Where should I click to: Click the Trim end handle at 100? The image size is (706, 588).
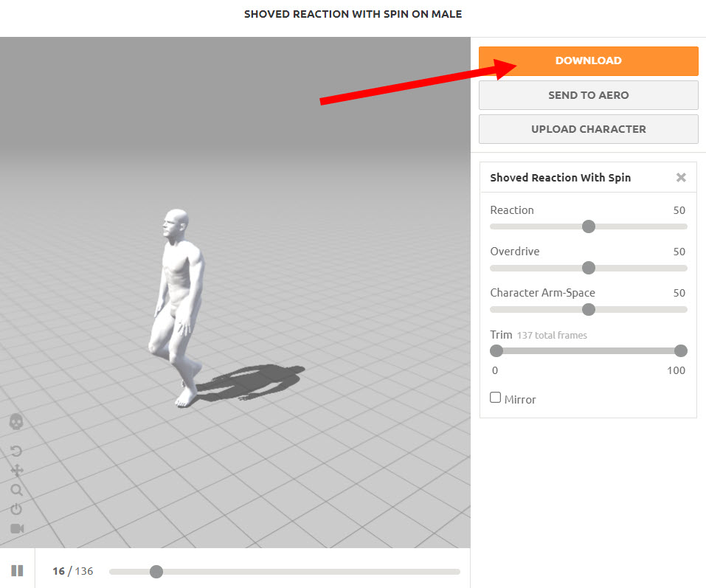[x=681, y=350]
